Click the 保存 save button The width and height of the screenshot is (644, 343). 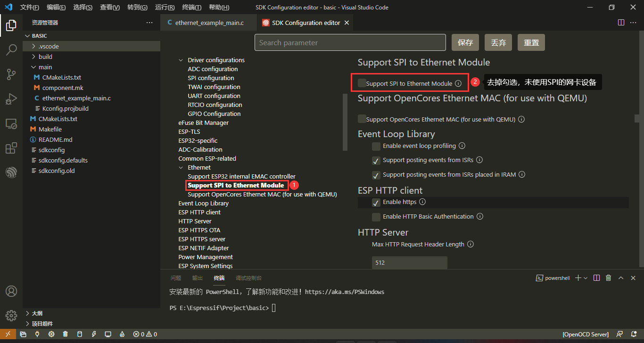[x=465, y=42]
